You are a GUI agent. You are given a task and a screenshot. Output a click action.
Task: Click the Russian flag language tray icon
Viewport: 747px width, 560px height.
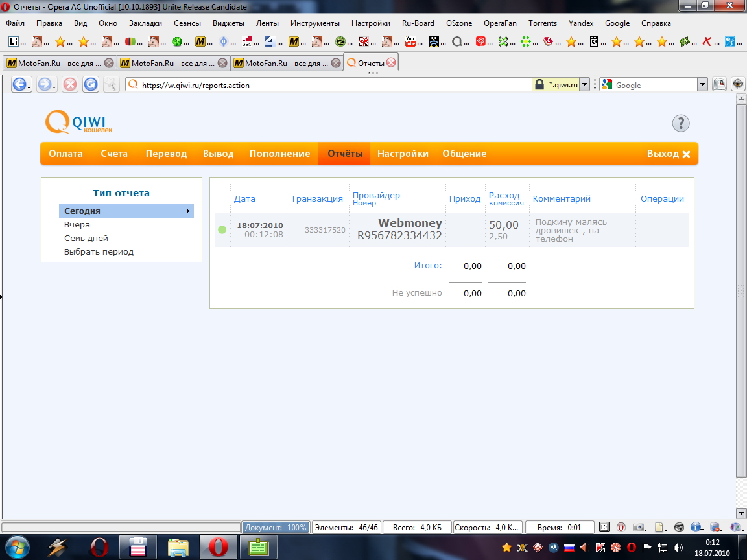(569, 547)
